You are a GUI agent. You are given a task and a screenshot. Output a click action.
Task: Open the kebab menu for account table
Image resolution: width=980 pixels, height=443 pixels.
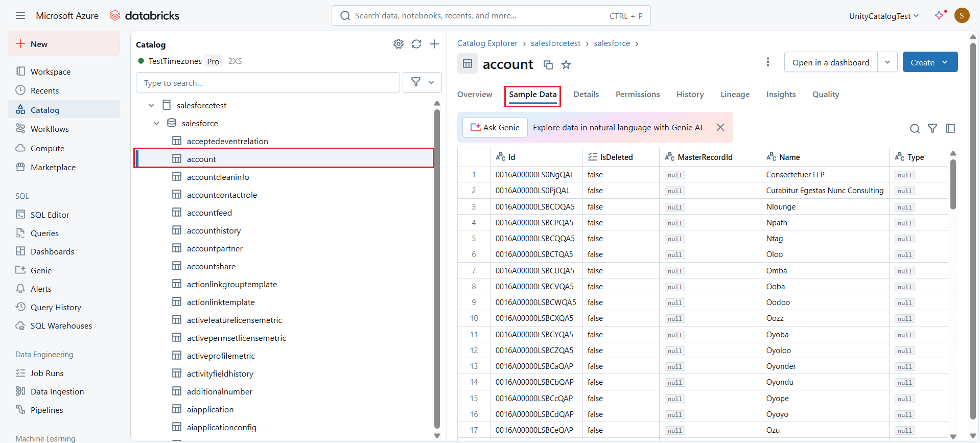(x=767, y=62)
